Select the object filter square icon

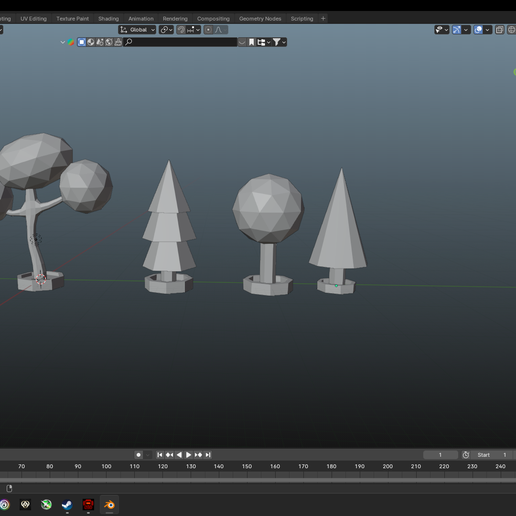pos(82,42)
